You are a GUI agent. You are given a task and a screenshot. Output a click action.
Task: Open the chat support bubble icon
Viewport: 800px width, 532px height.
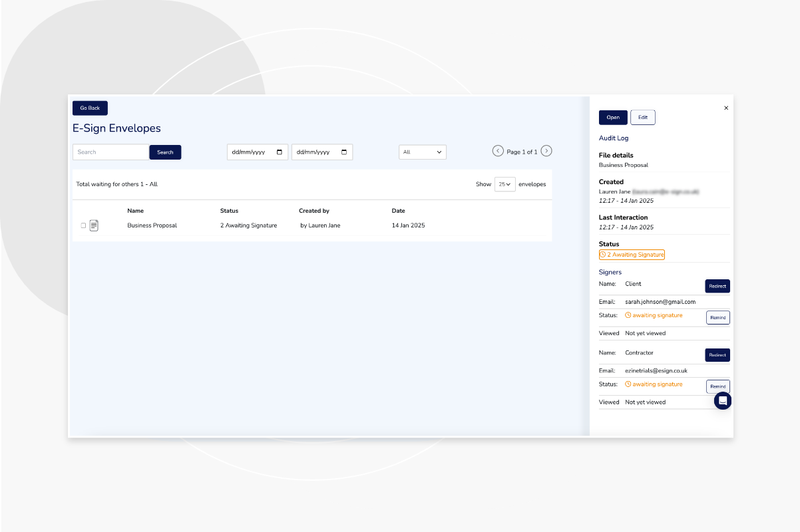click(x=723, y=401)
